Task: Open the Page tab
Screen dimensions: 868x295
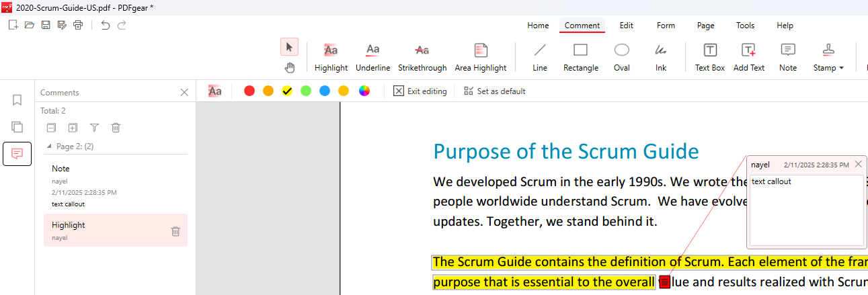Action: (706, 26)
